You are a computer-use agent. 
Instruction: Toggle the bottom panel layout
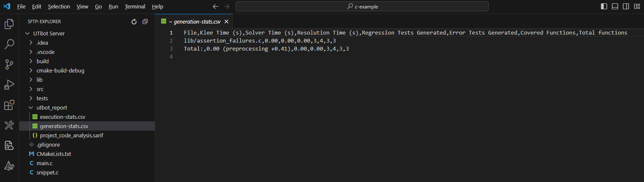click(x=615, y=6)
